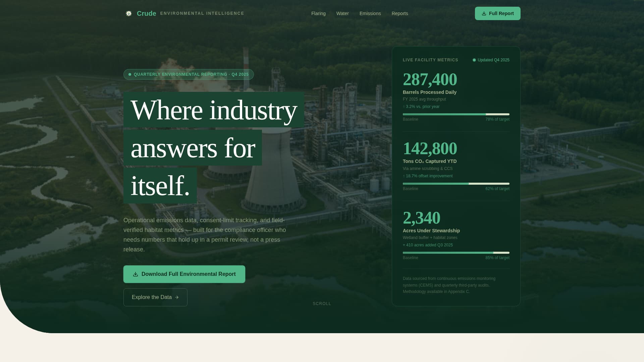Screen dimensions: 644x362
Task: Switch to the Water section in the navbar
Action: pos(342,13)
